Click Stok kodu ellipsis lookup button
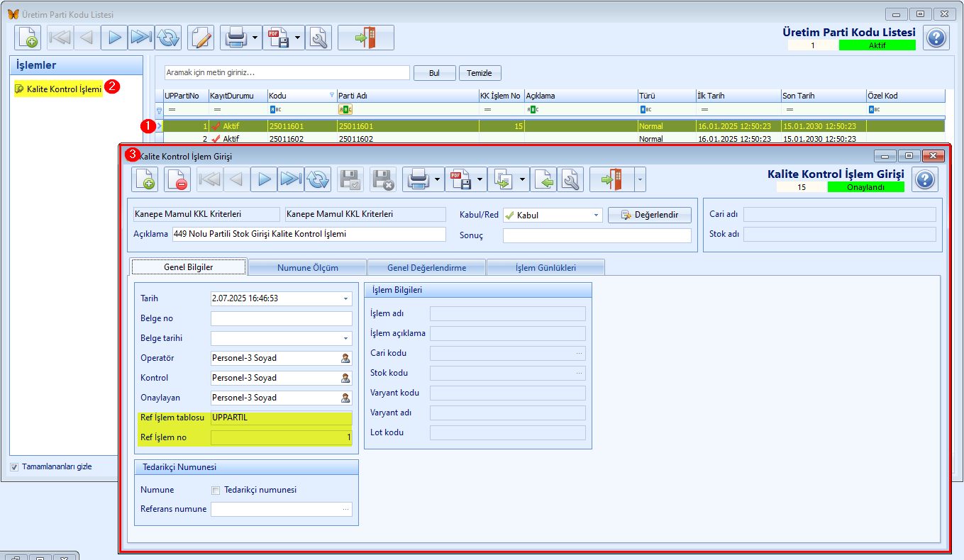 point(580,373)
